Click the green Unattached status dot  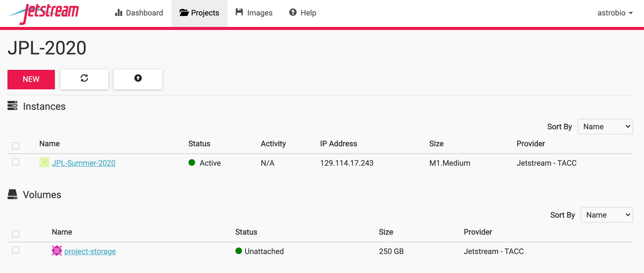click(x=239, y=251)
